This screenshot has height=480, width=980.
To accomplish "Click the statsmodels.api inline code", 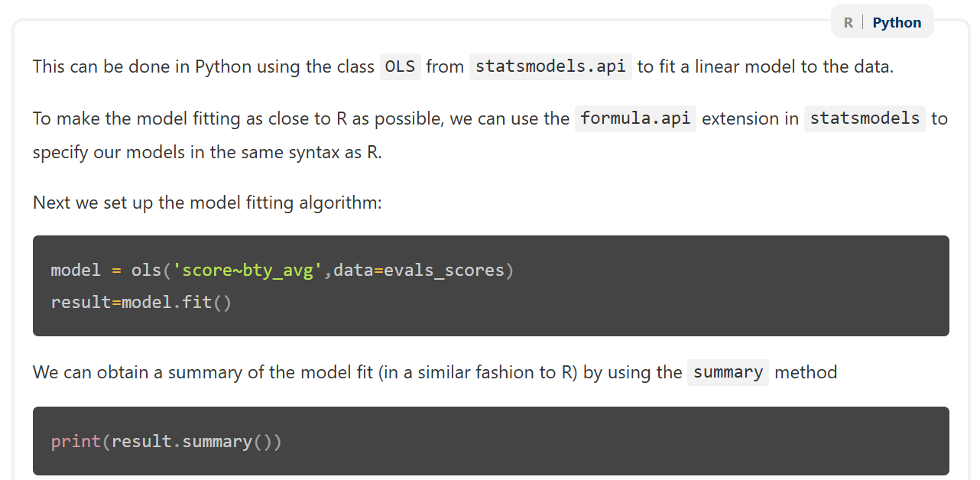I will pyautogui.click(x=550, y=66).
